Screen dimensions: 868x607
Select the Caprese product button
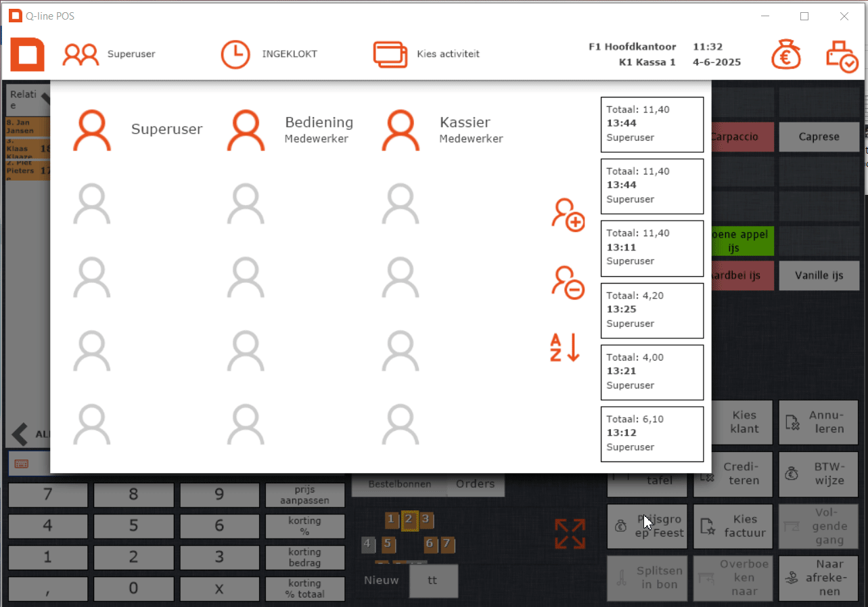[819, 137]
